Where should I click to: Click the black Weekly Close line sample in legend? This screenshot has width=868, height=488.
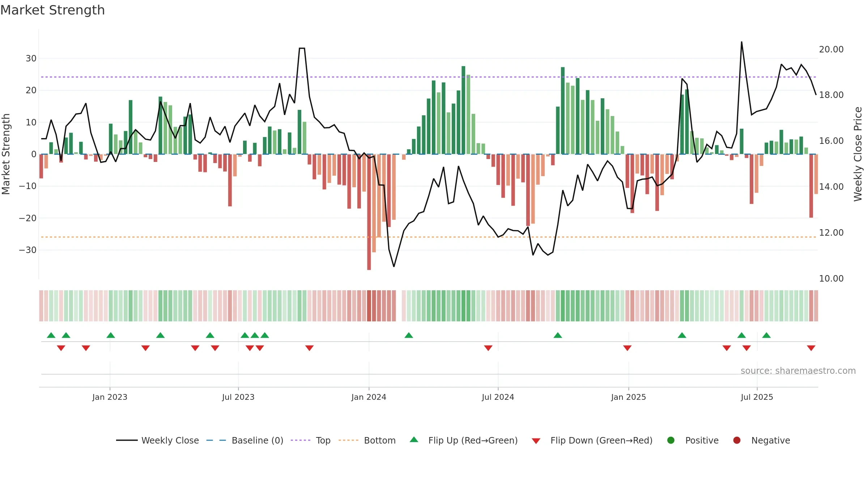127,440
